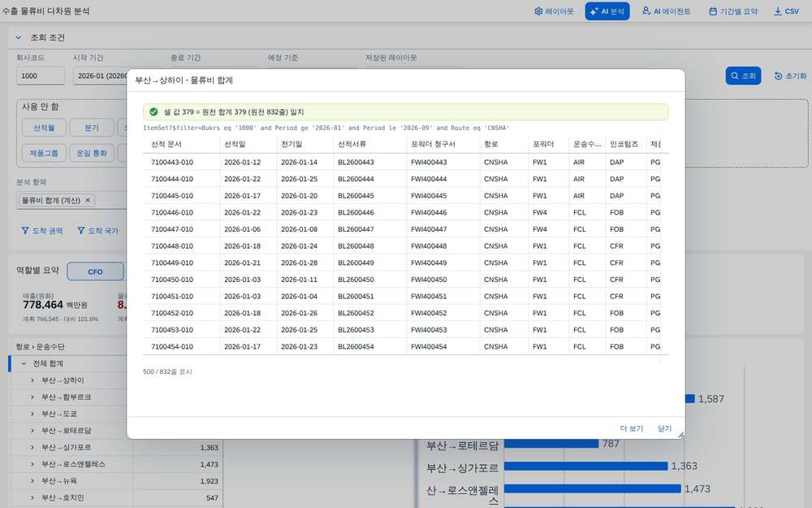This screenshot has width=812, height=508.
Task: Click the 회사코드 input field with 1000
Action: pyautogui.click(x=41, y=76)
